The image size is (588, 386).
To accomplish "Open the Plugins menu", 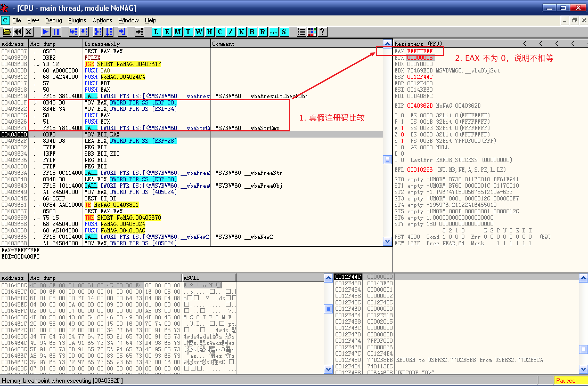I will tap(77, 21).
